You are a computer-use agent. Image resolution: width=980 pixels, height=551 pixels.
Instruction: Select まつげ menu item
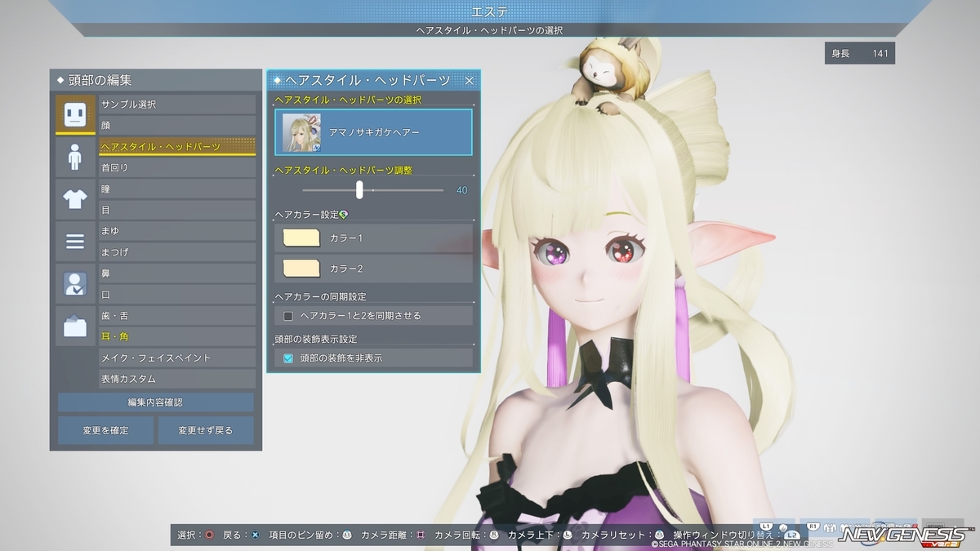tap(177, 252)
